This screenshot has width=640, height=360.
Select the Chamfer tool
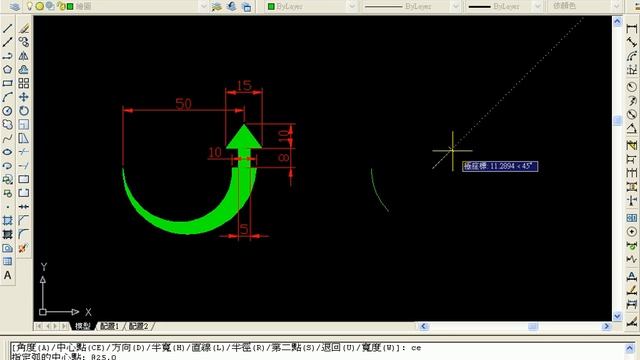24,221
